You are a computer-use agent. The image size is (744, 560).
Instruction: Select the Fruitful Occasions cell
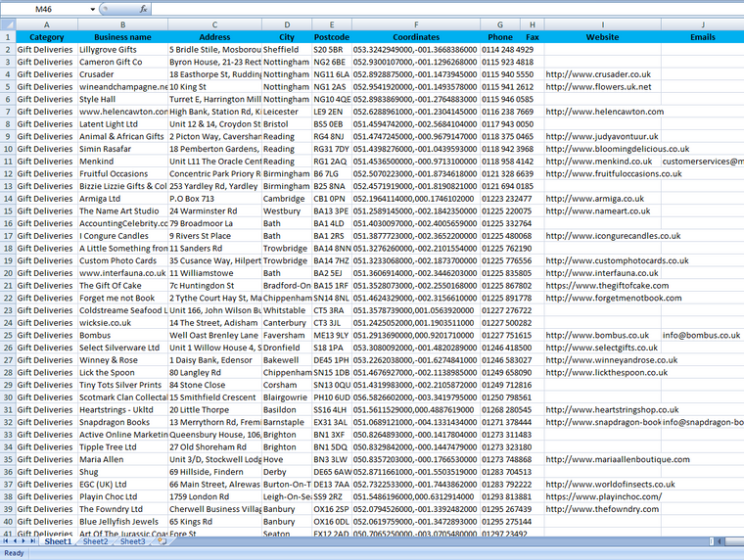[122, 173]
